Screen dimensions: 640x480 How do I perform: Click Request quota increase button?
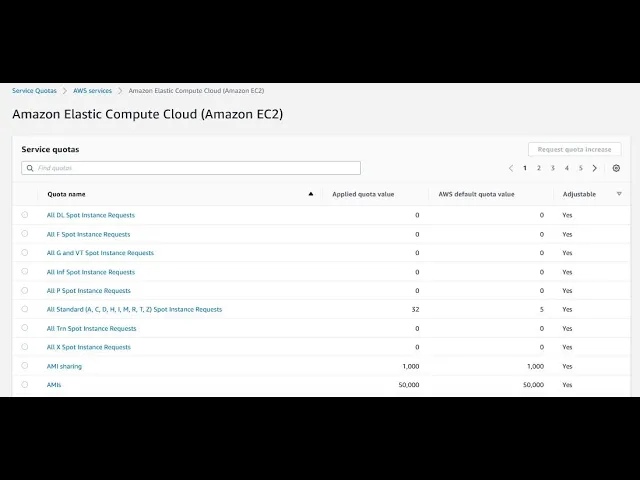(x=574, y=149)
